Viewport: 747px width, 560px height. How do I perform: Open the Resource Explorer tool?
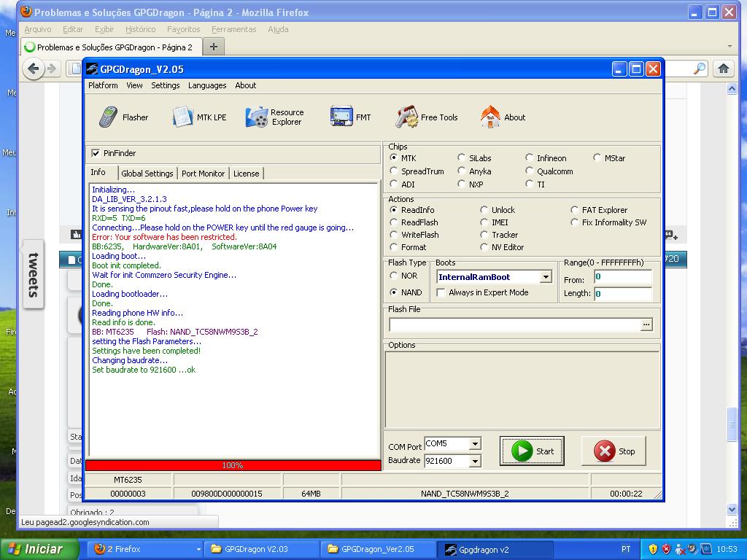pos(274,117)
